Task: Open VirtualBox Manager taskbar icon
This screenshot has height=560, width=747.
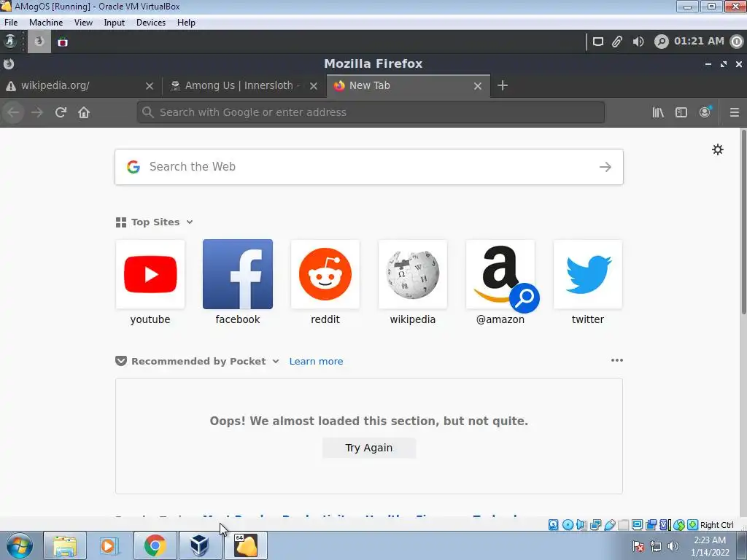Action: [x=200, y=545]
